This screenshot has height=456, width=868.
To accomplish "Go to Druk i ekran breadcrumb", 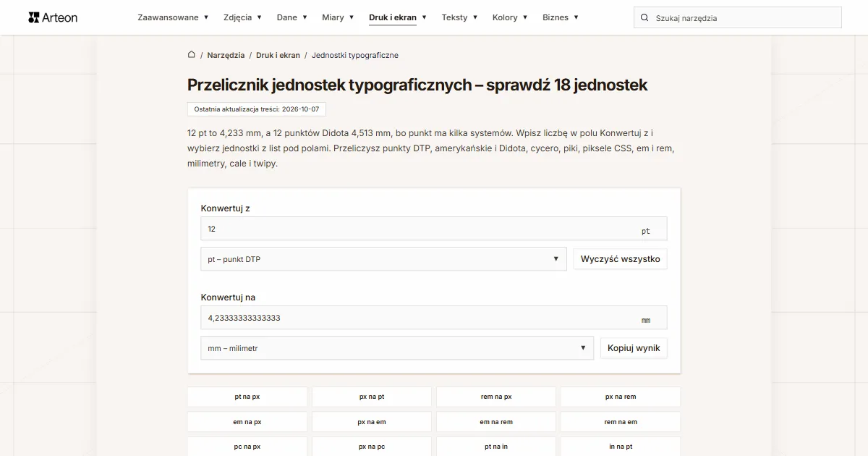I will tap(278, 55).
